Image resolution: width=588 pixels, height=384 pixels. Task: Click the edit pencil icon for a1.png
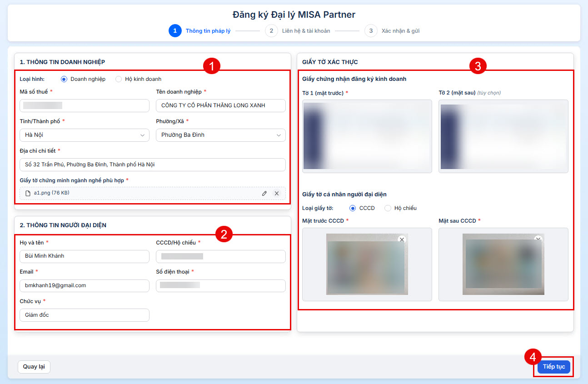pos(264,193)
